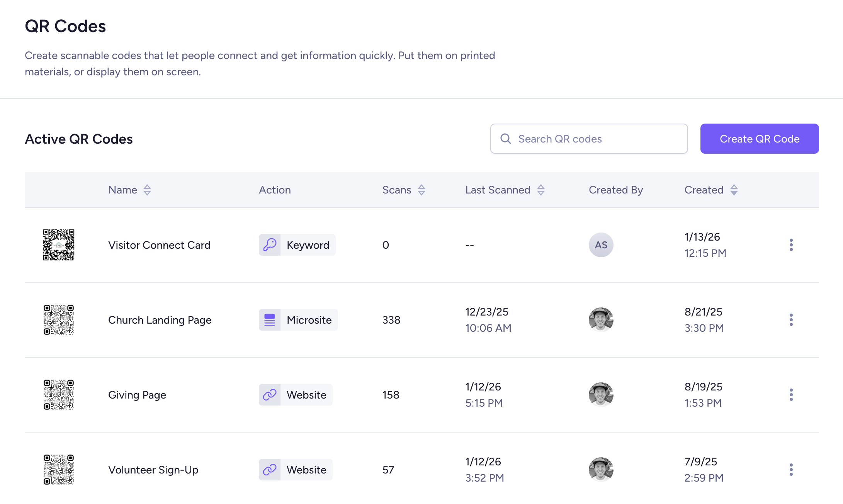Sort table by Name column arrows
Viewport: 843px width, 504px height.
tap(147, 190)
